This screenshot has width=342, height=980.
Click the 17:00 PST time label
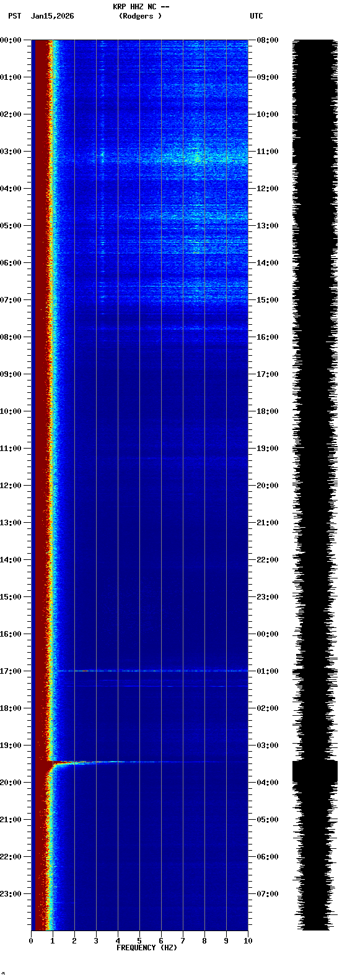11,671
